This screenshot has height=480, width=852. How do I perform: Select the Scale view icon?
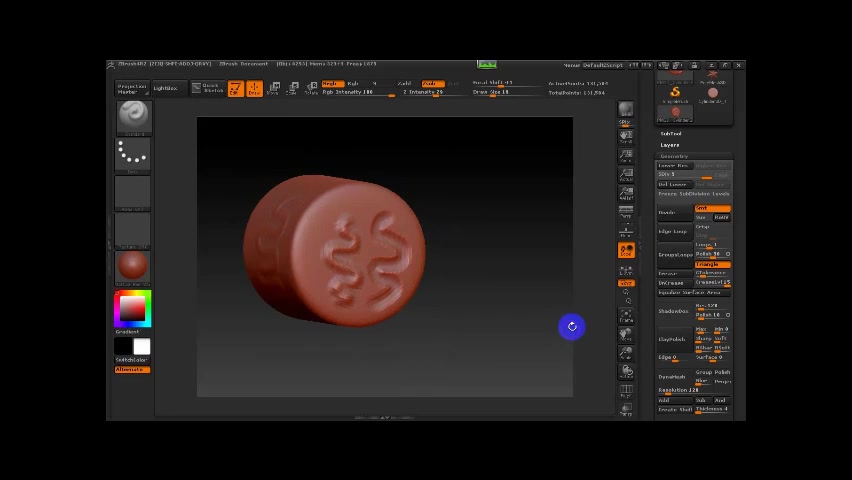point(626,353)
